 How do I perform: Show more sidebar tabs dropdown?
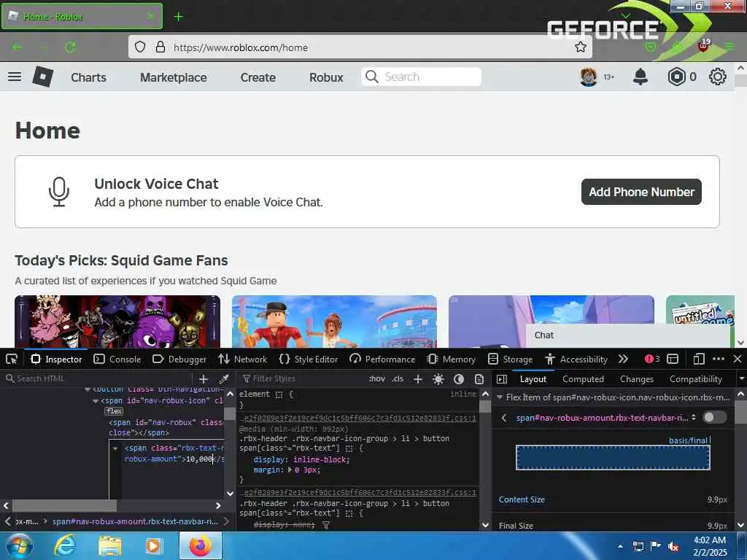coord(742,379)
